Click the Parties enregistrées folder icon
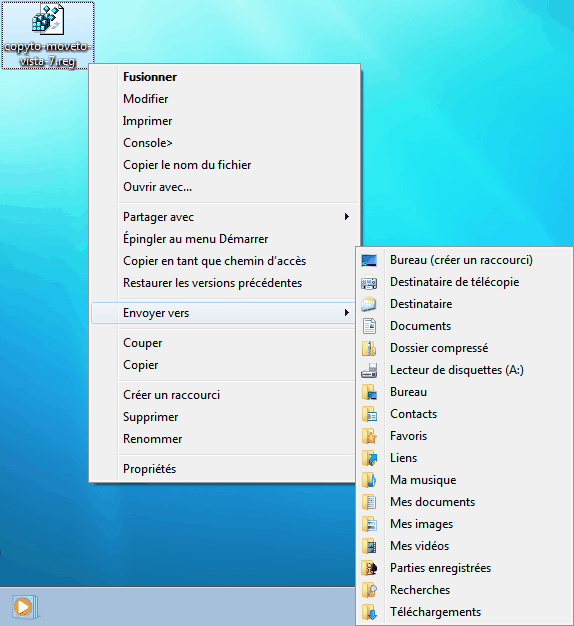The height and width of the screenshot is (626, 574). pos(369,568)
